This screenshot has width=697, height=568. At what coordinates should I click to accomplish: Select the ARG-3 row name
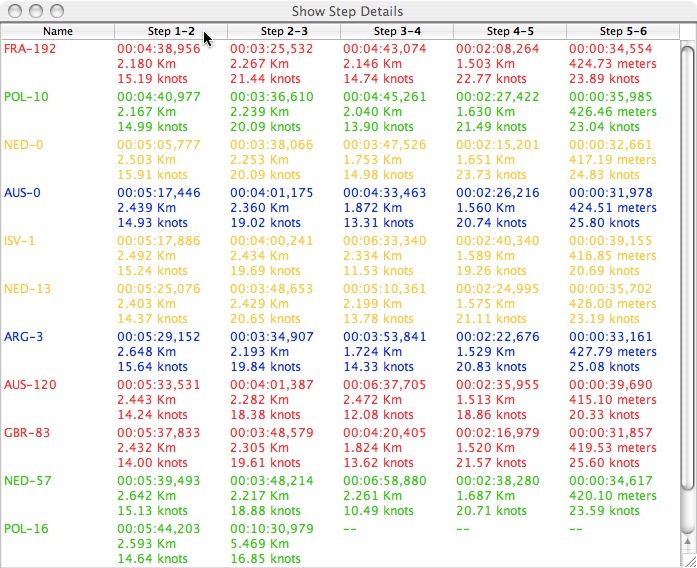[24, 336]
